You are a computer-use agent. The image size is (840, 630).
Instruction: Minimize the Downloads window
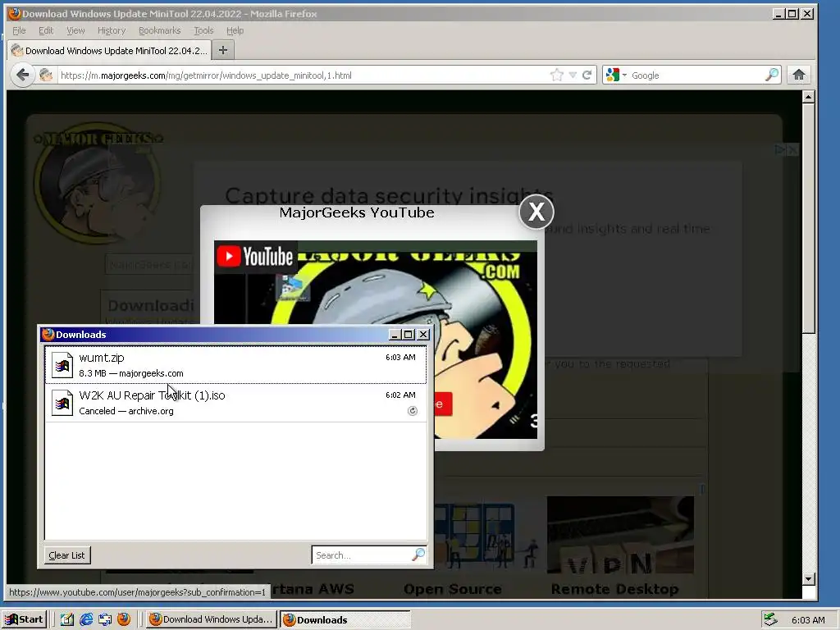[395, 335]
